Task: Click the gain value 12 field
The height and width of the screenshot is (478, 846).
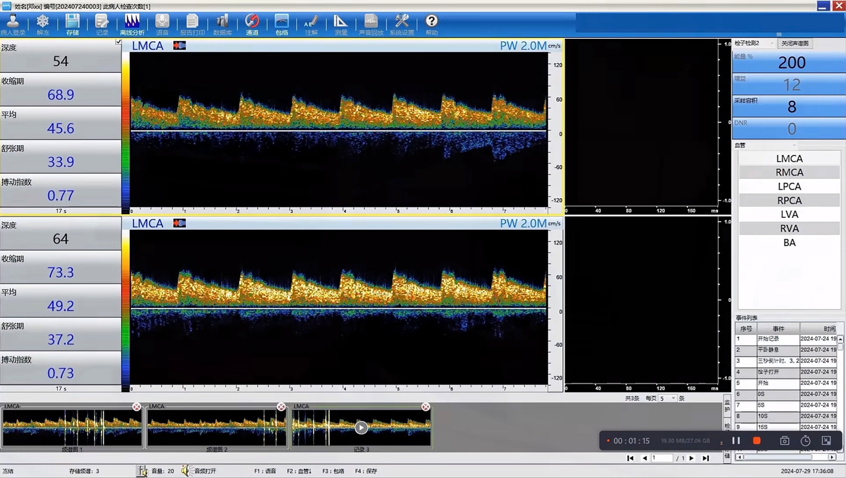Action: pos(789,85)
